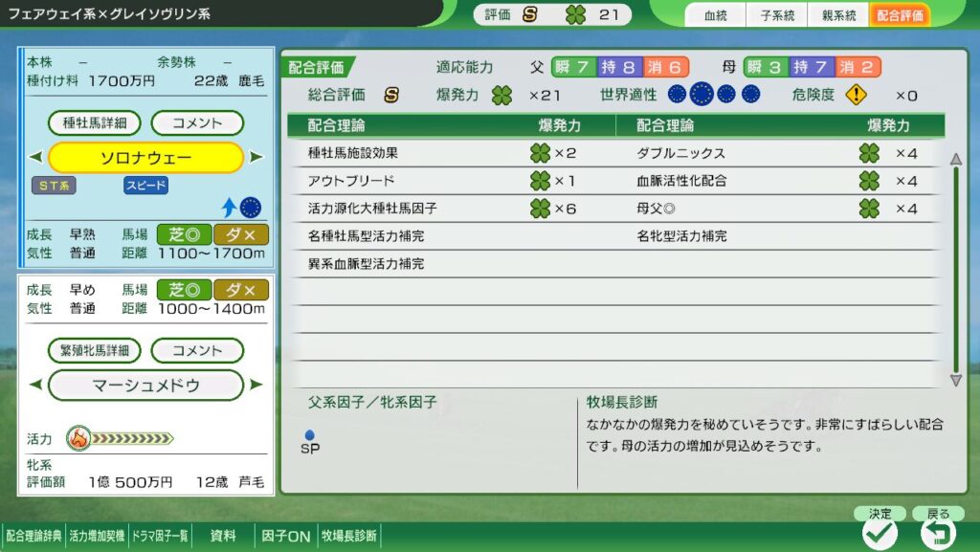Viewport: 980px width, 552px height.
Task: Click the 決定 checkmark confirm icon
Action: [x=880, y=534]
